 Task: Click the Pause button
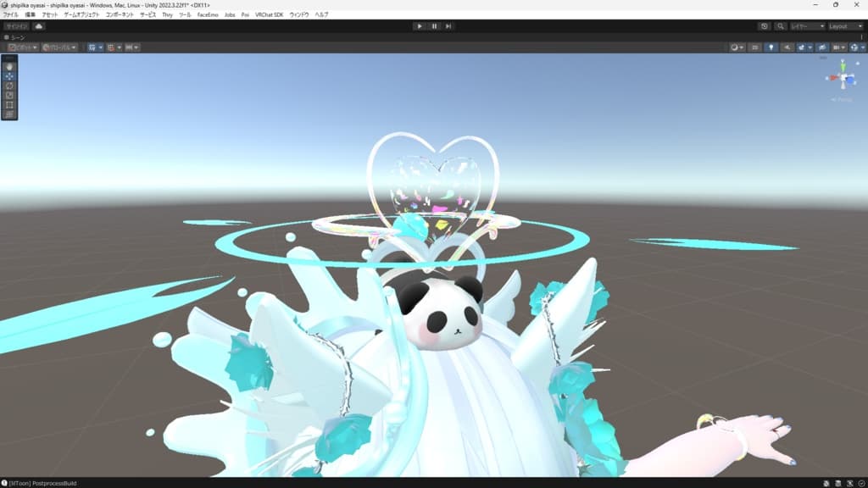pyautogui.click(x=434, y=26)
